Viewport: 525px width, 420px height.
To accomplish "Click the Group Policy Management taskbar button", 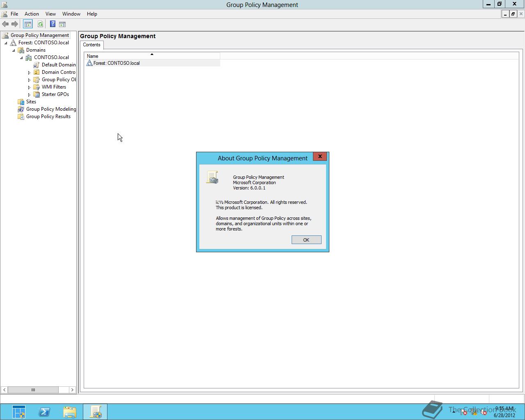I will (95, 412).
